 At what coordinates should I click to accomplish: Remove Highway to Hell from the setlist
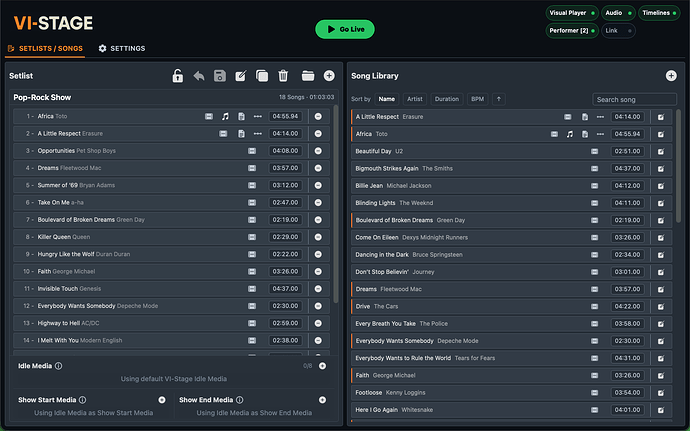coord(318,323)
